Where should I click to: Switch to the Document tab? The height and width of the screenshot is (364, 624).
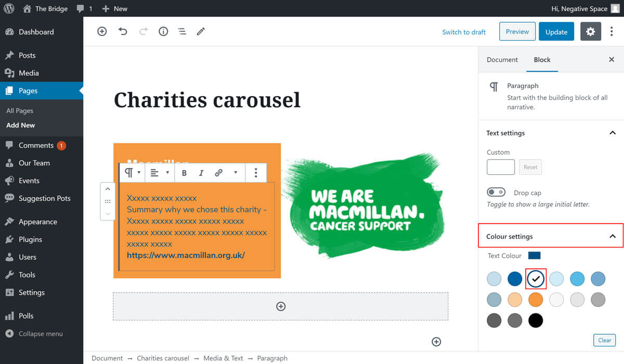(x=502, y=60)
